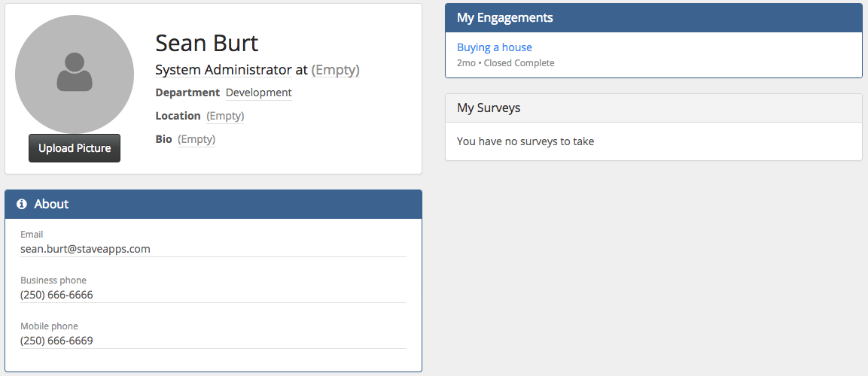Edit the System Administrator title field
The image size is (868, 376).
(x=223, y=70)
